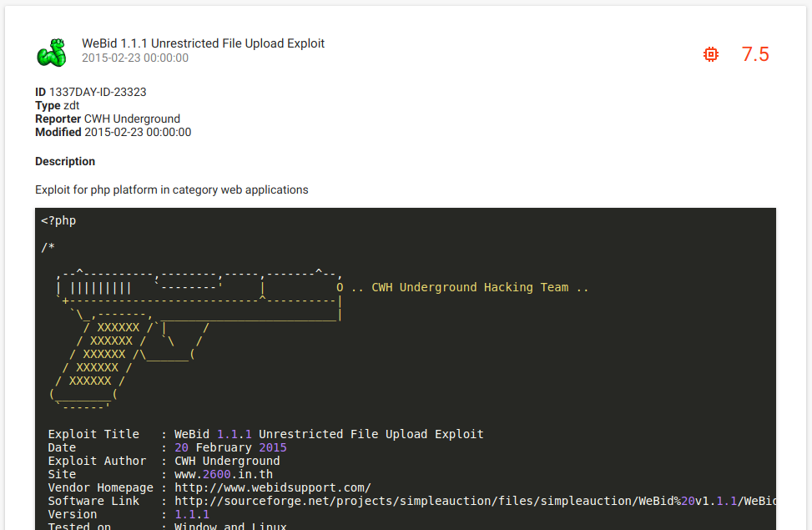The height and width of the screenshot is (530, 812).
Task: Click the 7.5 severity score
Action: coord(754,54)
